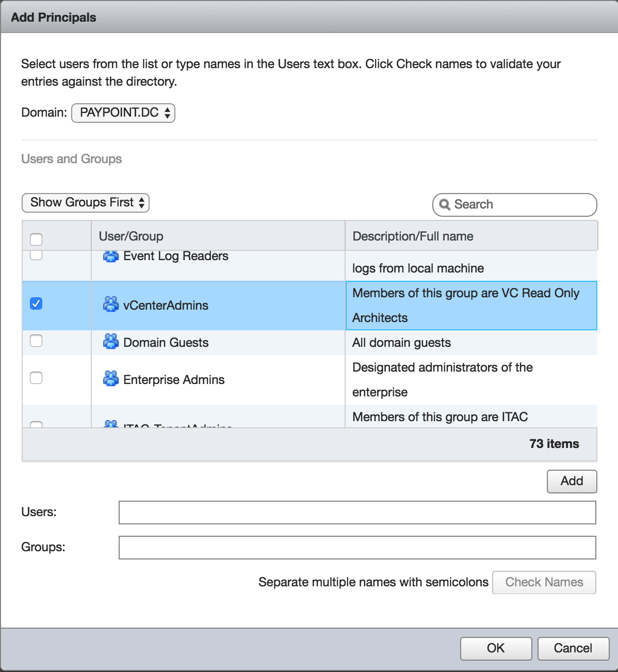Click into the Groups text field
Image resolution: width=618 pixels, height=672 pixels.
(357, 548)
